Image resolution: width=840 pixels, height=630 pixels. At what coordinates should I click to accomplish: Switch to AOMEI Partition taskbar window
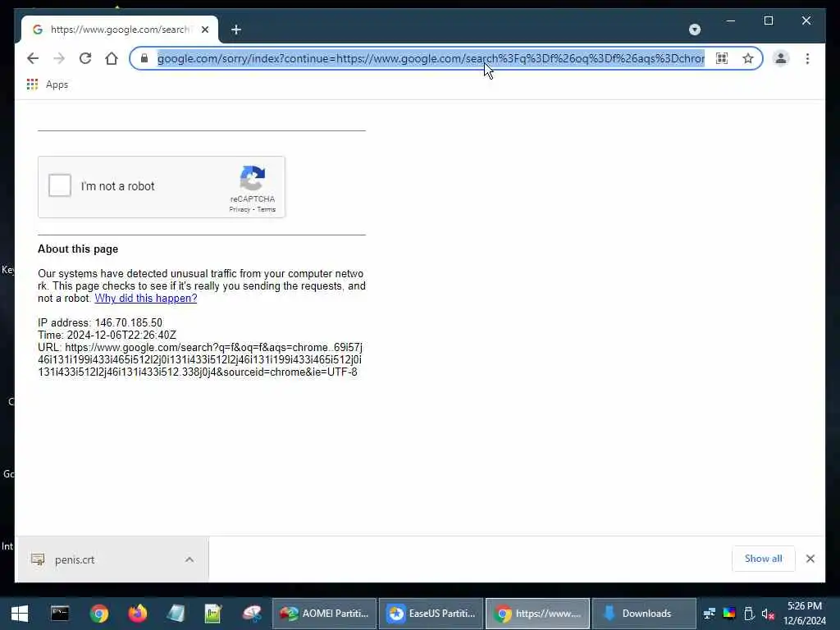tap(324, 614)
